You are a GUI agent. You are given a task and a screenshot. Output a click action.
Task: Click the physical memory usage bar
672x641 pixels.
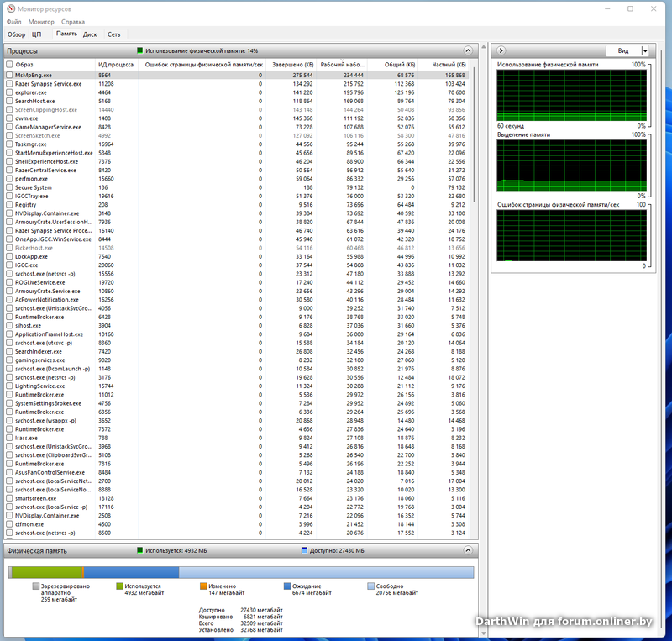tap(241, 572)
